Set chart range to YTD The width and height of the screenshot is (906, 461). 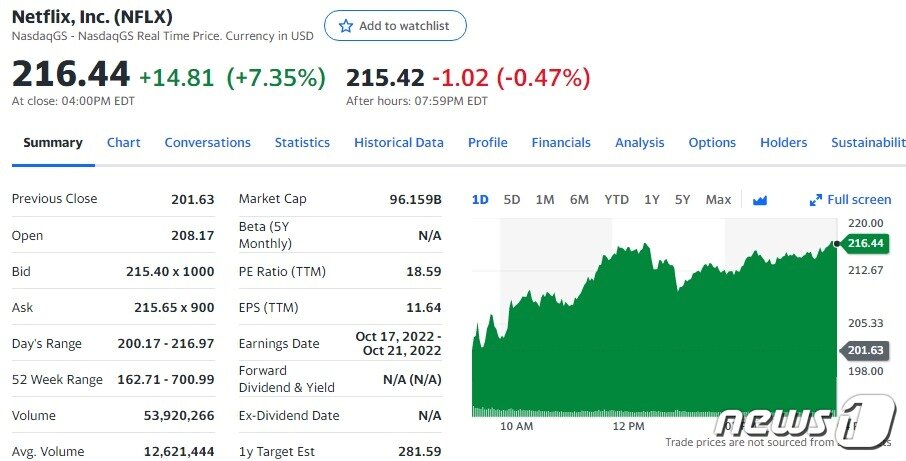[x=617, y=200]
